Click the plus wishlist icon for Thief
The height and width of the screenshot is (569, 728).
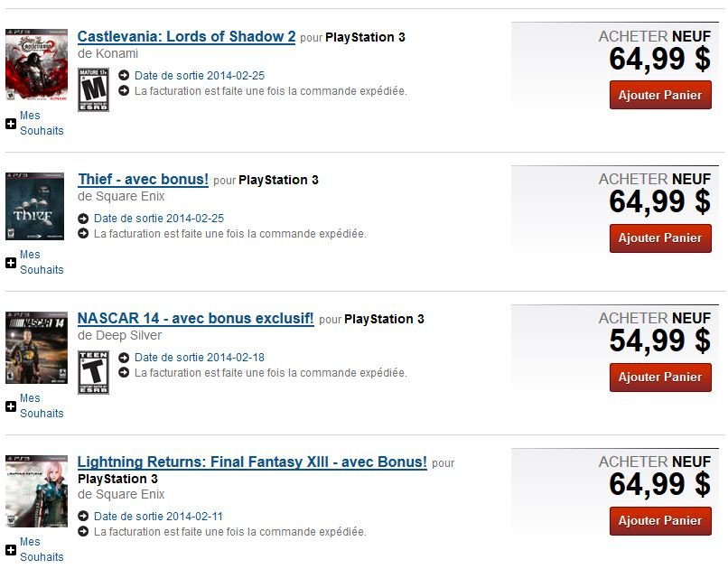pyautogui.click(x=11, y=263)
